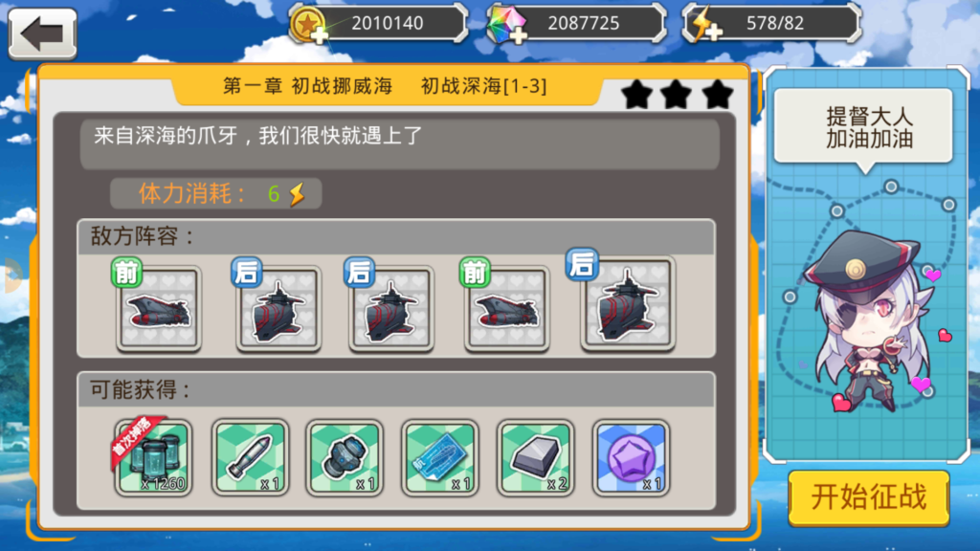Tap the last rear-row enemy battleship
980x551 pixels.
pyautogui.click(x=628, y=303)
